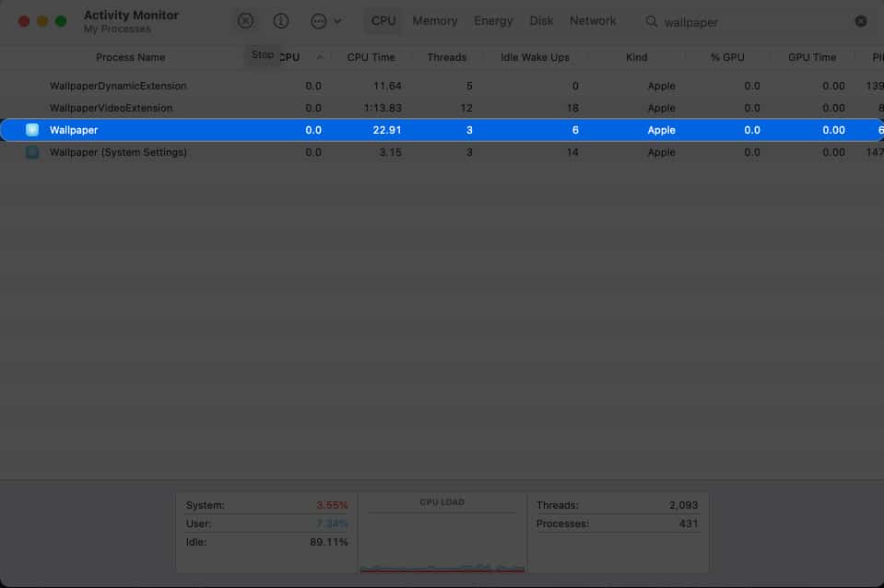Switch to the CPU tab
The image size is (884, 588).
click(383, 21)
